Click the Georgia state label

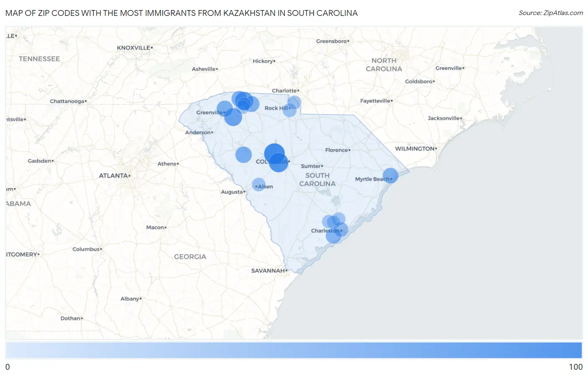(190, 257)
